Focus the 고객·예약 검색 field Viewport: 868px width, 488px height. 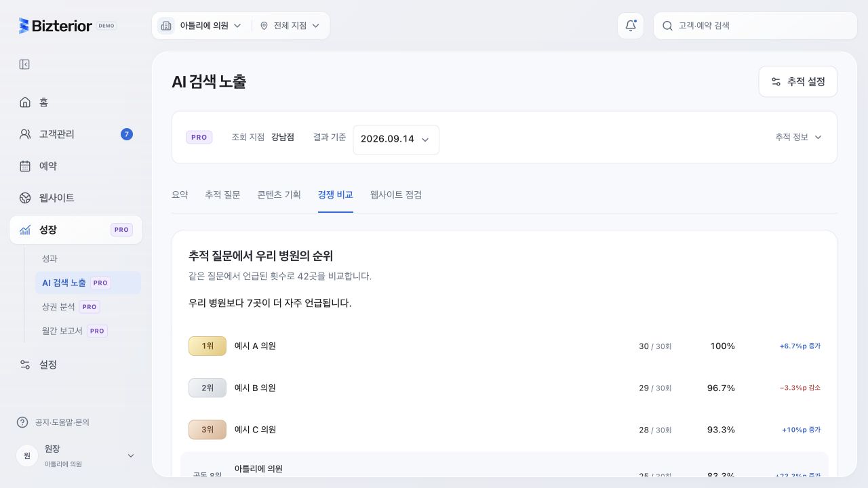[x=755, y=26]
